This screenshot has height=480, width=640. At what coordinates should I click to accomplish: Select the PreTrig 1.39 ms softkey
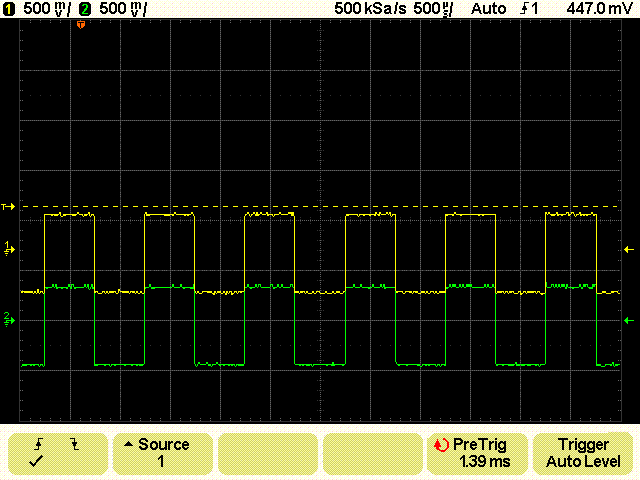click(477, 453)
